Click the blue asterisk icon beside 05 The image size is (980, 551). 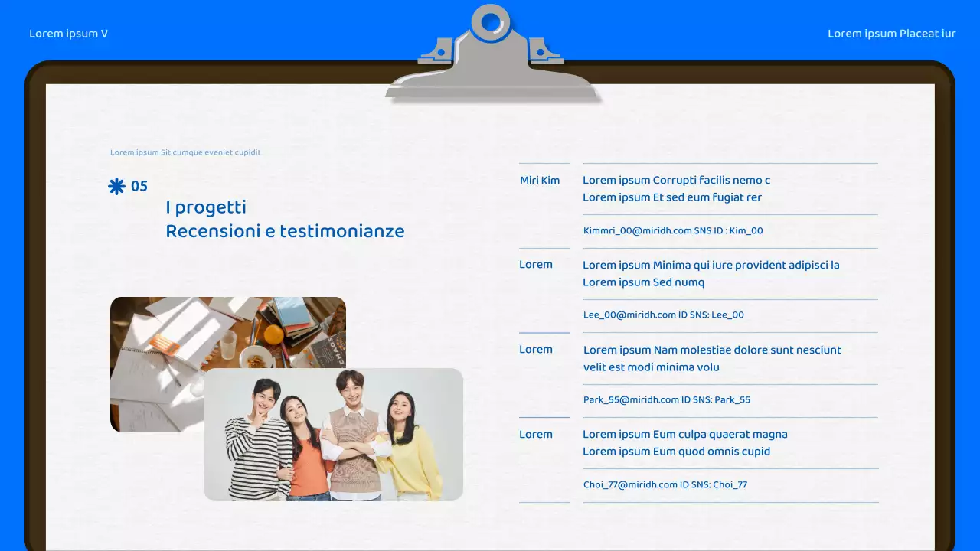(x=116, y=186)
